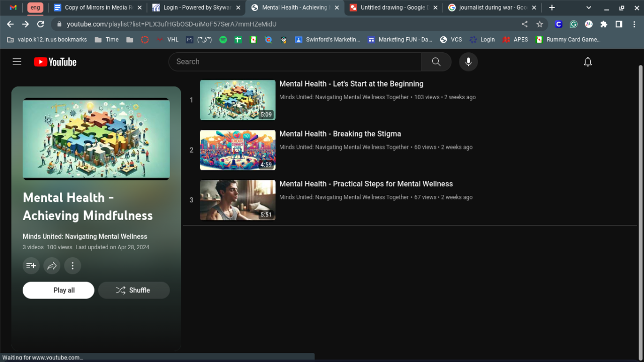Open the playlist three-dot more menu
The width and height of the screenshot is (644, 362).
coord(72,265)
